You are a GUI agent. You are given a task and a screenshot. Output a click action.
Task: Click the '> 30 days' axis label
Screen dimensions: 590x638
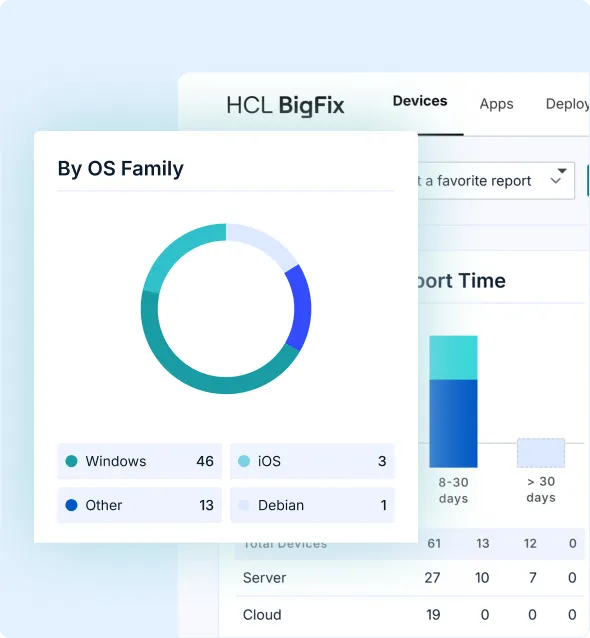(541, 489)
